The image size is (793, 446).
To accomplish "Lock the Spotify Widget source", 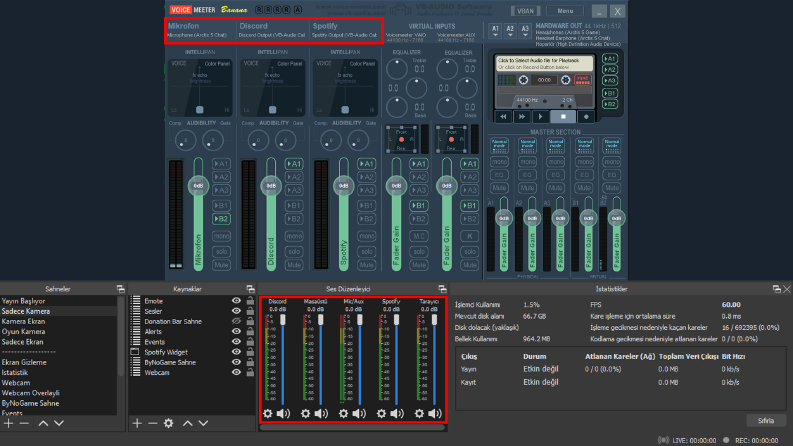I will click(250, 352).
